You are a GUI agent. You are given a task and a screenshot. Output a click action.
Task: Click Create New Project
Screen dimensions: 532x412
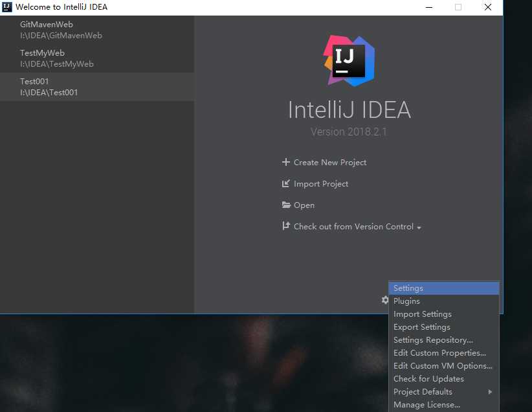click(x=330, y=163)
